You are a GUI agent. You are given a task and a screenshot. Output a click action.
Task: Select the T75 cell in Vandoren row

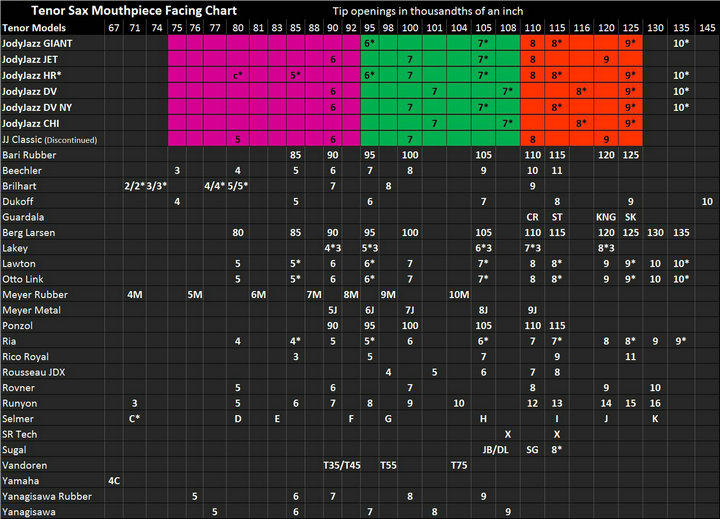459,465
